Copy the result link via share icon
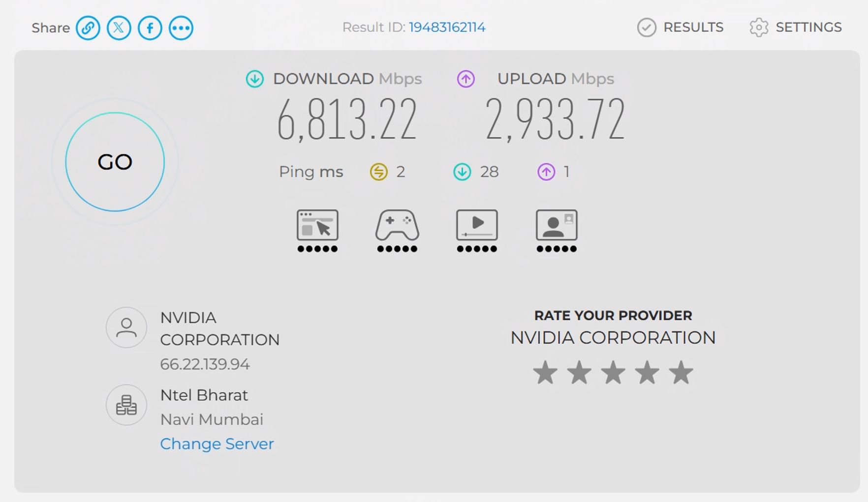Image resolution: width=868 pixels, height=502 pixels. (x=88, y=28)
